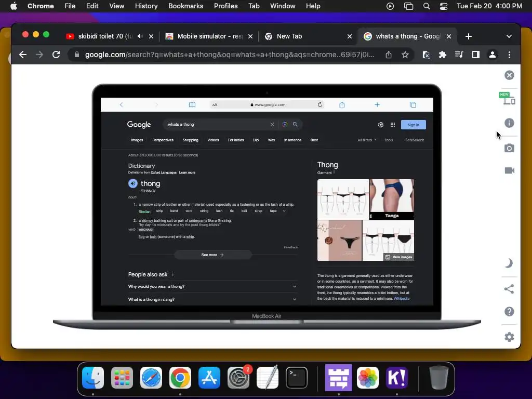Screen dimensions: 532x399
Task: Reload the page in Chrome
Action: [x=56, y=55]
